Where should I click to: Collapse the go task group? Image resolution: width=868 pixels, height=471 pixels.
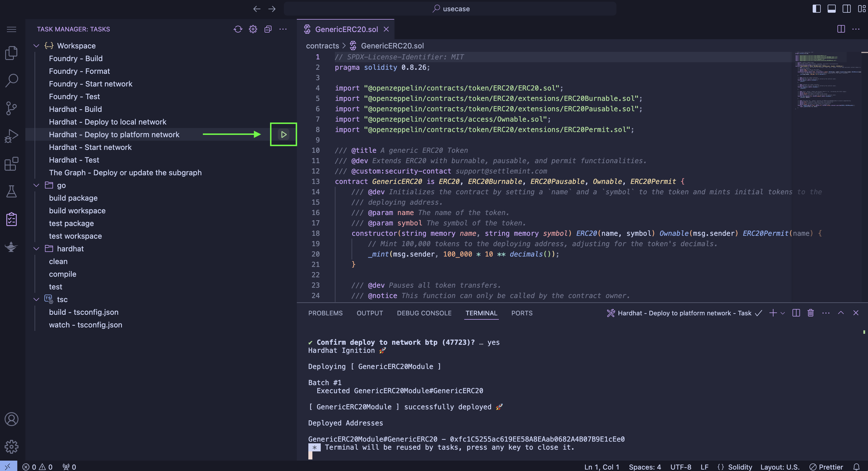(x=36, y=185)
